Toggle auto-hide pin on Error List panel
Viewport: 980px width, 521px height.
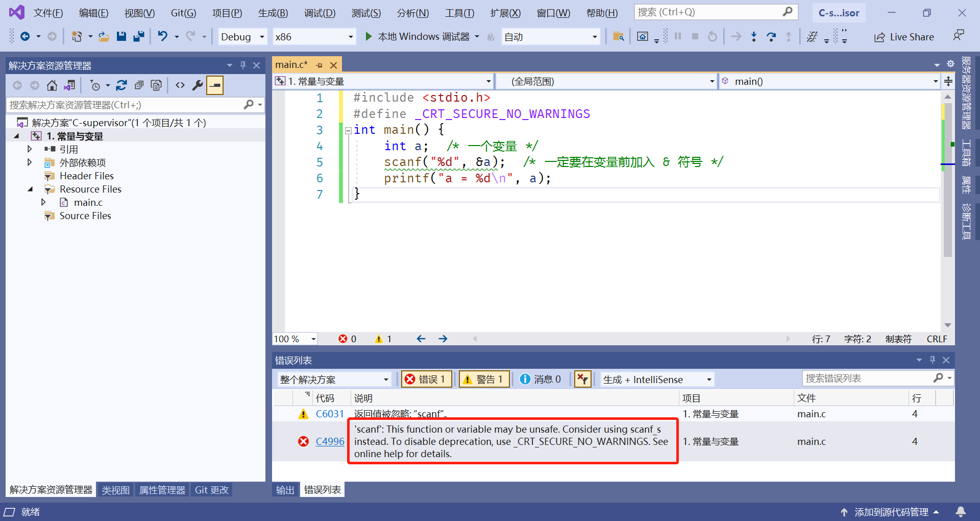933,360
